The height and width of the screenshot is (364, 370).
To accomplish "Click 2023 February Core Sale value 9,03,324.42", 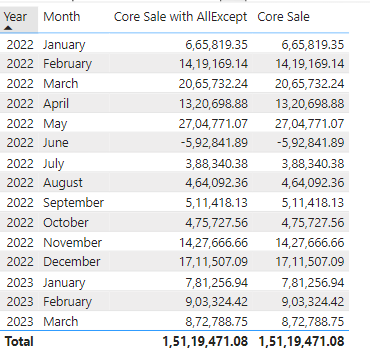I will [x=313, y=302].
